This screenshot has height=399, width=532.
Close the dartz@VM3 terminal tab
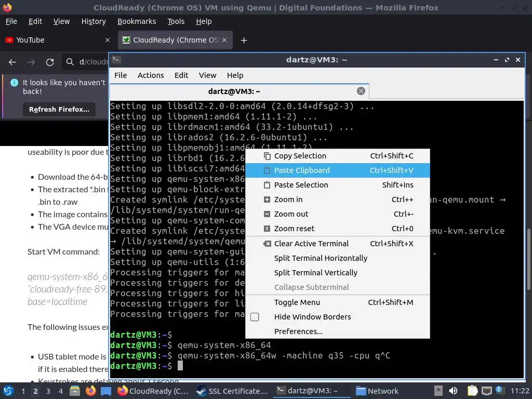click(x=361, y=91)
